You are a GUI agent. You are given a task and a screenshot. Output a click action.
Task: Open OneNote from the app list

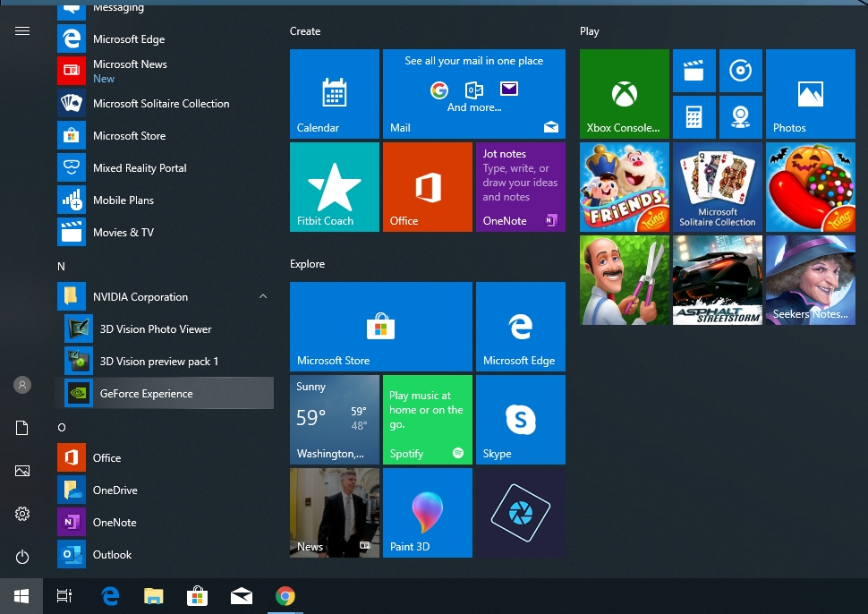click(x=165, y=522)
